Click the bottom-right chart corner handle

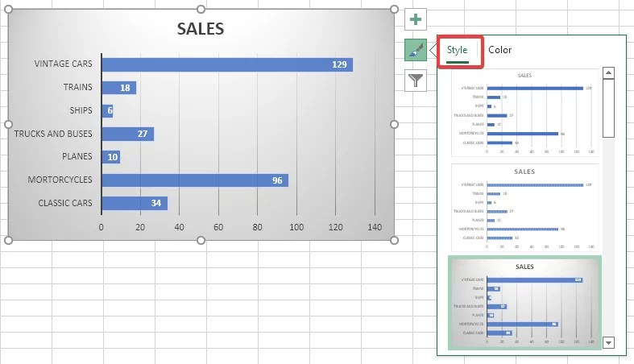click(394, 240)
